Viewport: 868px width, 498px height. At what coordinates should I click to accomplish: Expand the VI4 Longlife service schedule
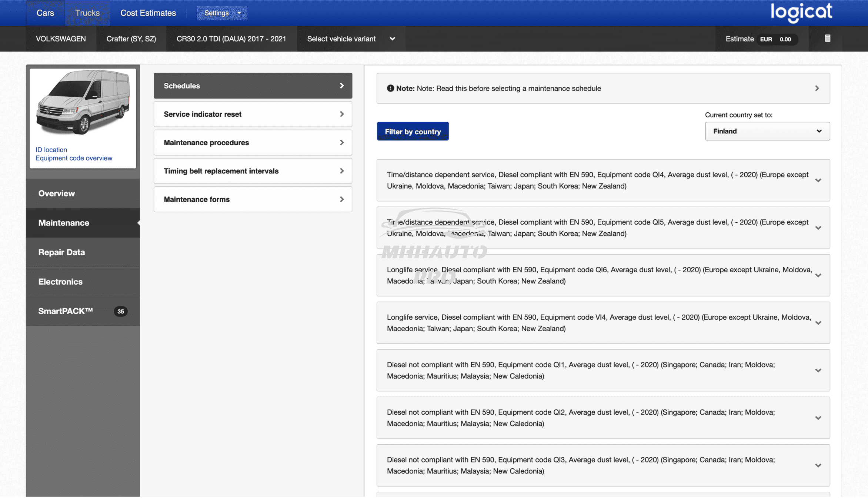(818, 323)
